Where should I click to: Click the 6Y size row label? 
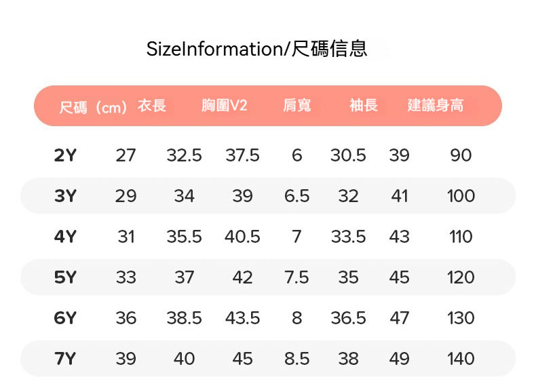coord(65,318)
